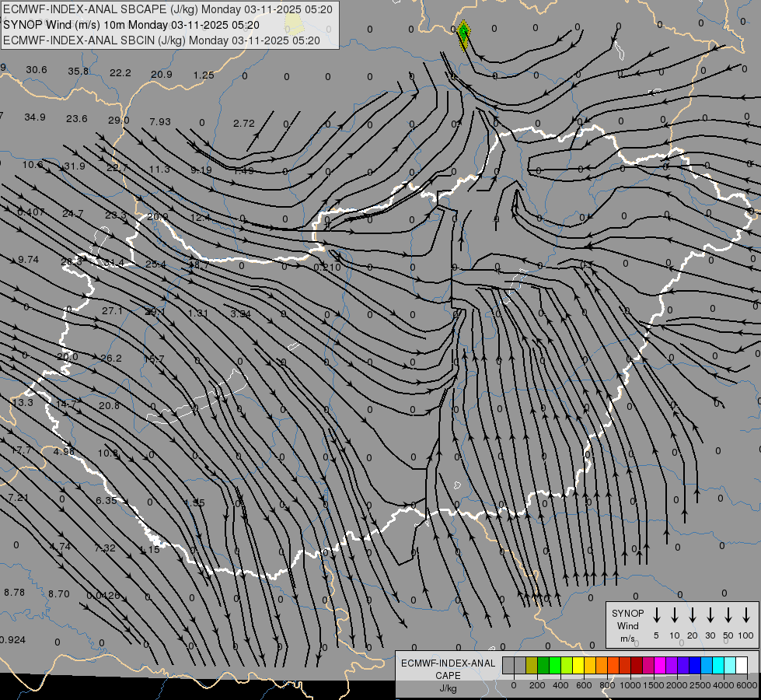Click the map value 20.8
This screenshot has width=761, height=700.
pyautogui.click(x=109, y=406)
